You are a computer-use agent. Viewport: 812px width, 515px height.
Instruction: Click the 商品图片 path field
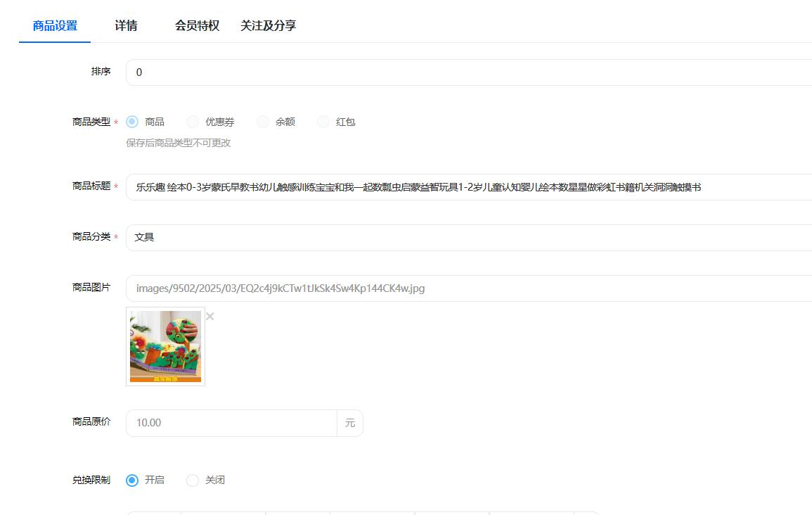[469, 288]
